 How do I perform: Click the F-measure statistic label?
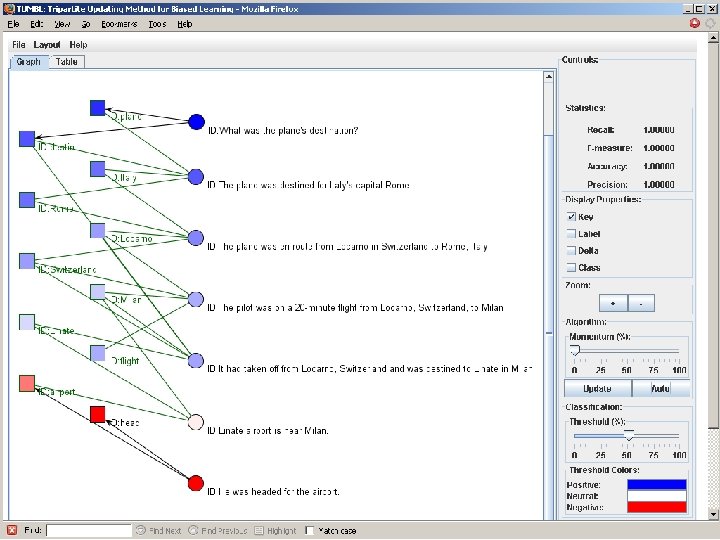point(610,148)
